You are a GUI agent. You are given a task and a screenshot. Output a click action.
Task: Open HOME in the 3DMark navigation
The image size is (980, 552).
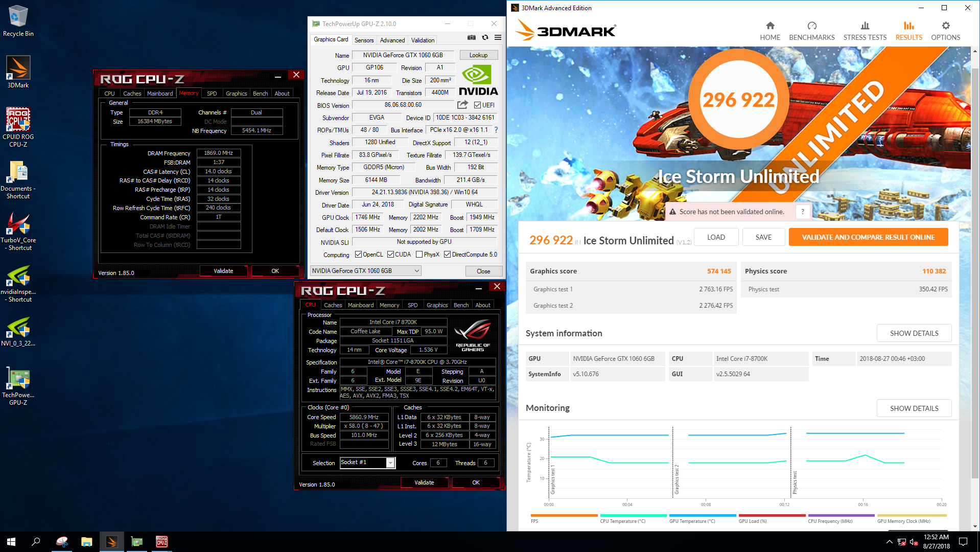click(x=769, y=31)
